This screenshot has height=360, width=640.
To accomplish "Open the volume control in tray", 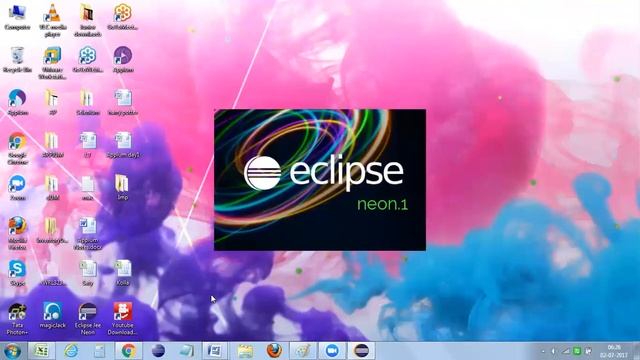I will click(554, 351).
